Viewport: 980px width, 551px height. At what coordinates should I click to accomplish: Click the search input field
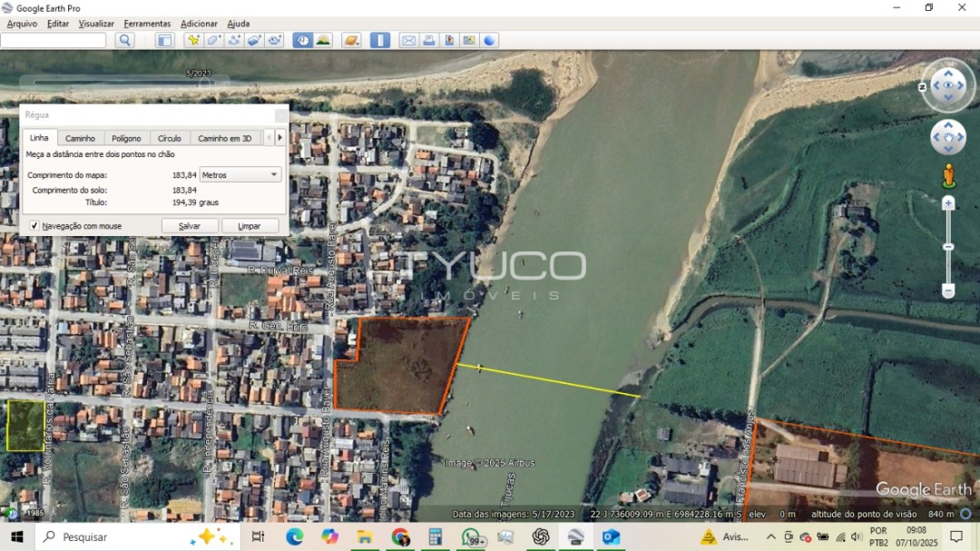click(x=54, y=40)
